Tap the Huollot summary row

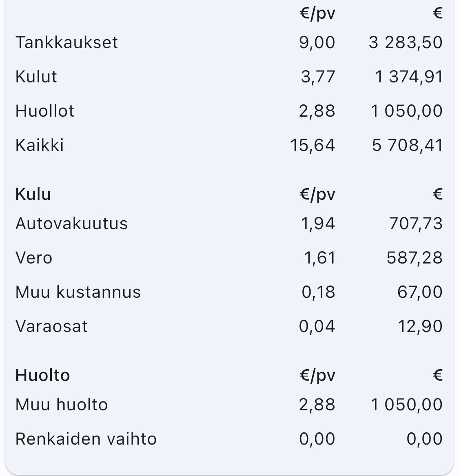[229, 111]
